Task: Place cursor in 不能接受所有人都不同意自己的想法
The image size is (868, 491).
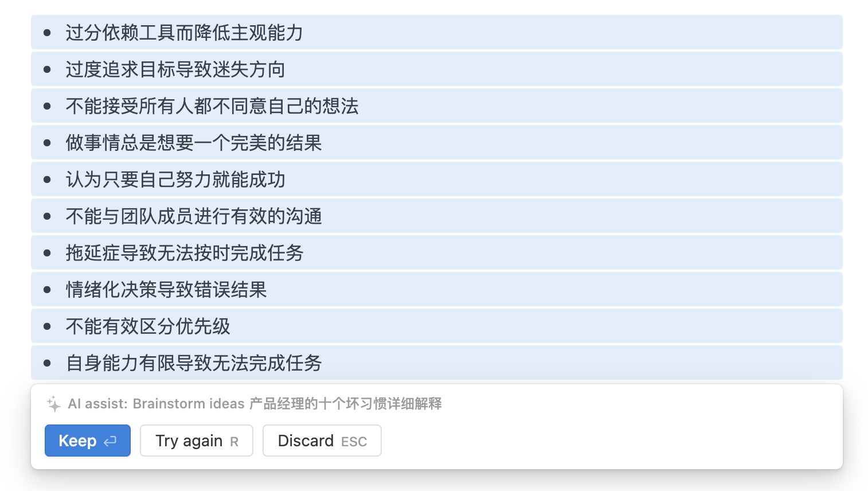Action: pos(212,106)
